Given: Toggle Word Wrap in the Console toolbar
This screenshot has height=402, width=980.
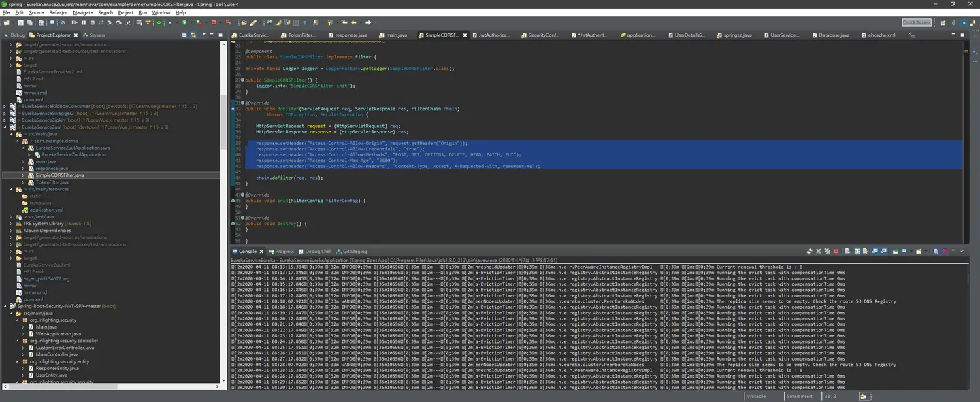Looking at the screenshot, I should pyautogui.click(x=865, y=251).
